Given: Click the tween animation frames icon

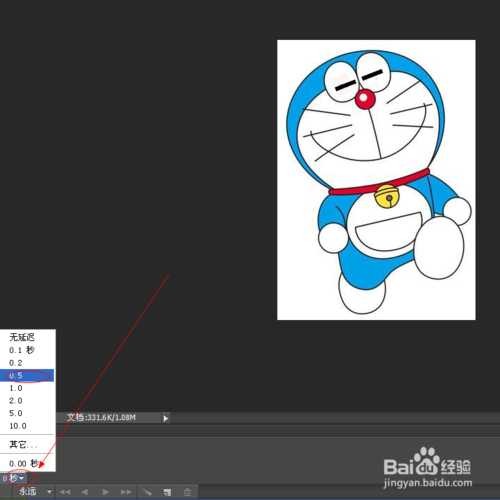Looking at the screenshot, I should (147, 492).
